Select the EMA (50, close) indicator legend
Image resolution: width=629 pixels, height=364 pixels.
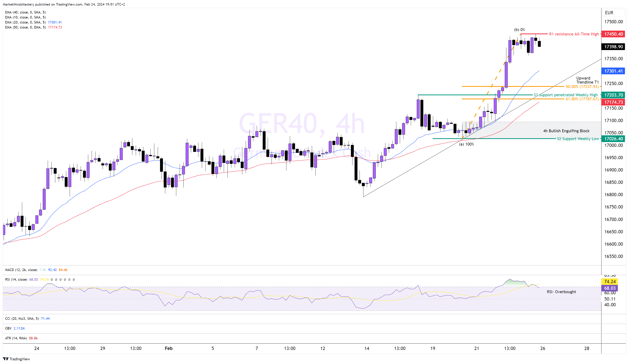25,27
